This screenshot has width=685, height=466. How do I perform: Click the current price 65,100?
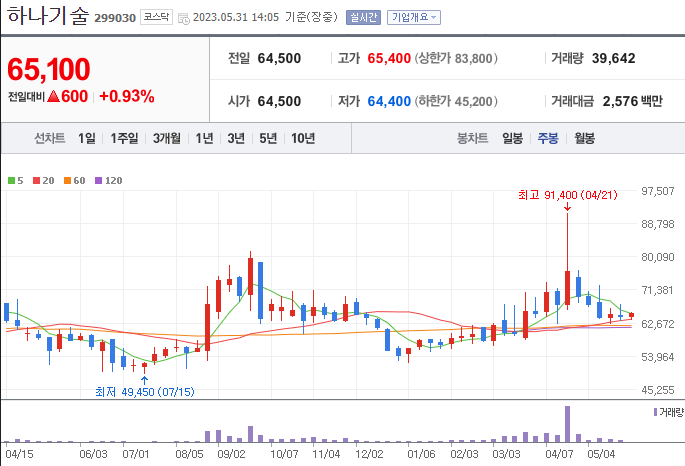(x=48, y=69)
